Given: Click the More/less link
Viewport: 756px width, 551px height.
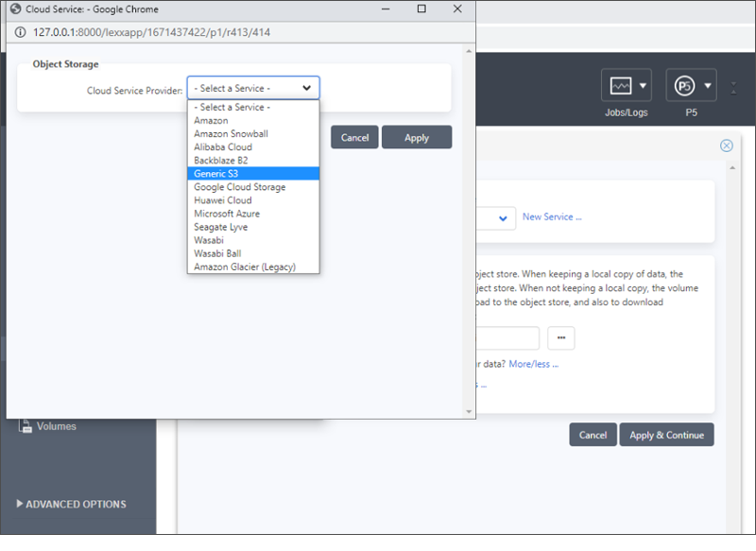Looking at the screenshot, I should (533, 364).
